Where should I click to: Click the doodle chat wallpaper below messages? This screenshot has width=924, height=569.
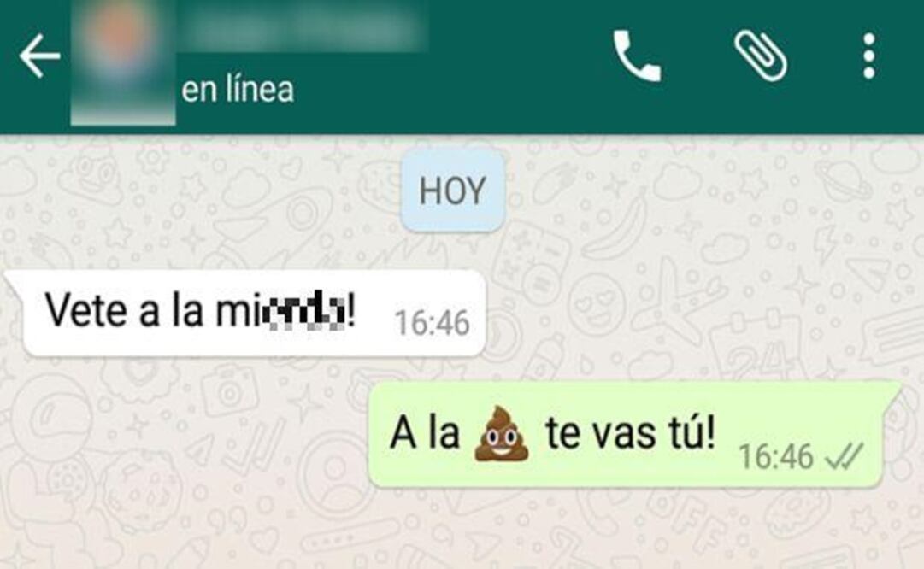point(460,530)
